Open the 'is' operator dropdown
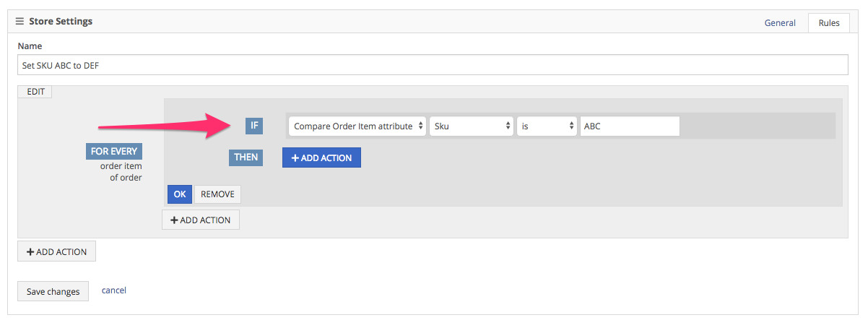 [x=547, y=126]
